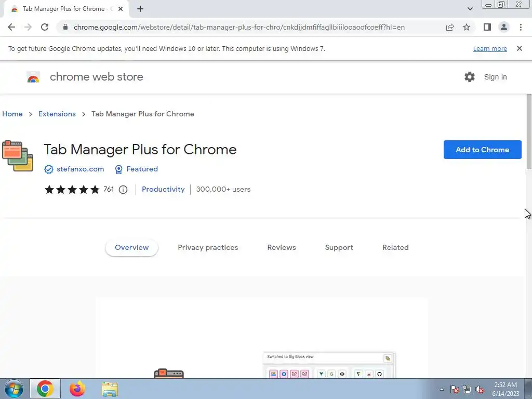Add the extension with Add to Chrome

pyautogui.click(x=482, y=150)
